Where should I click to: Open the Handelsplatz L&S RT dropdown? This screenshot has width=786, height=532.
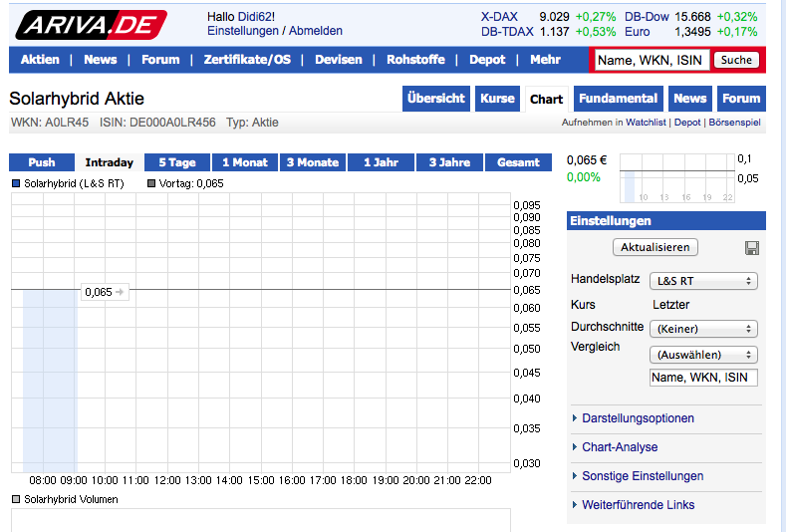pos(703,281)
